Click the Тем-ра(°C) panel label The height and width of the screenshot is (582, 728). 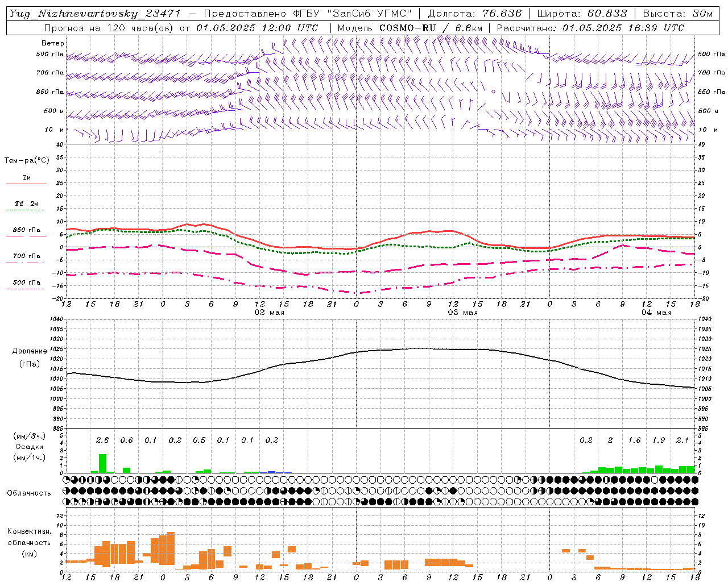pos(27,161)
